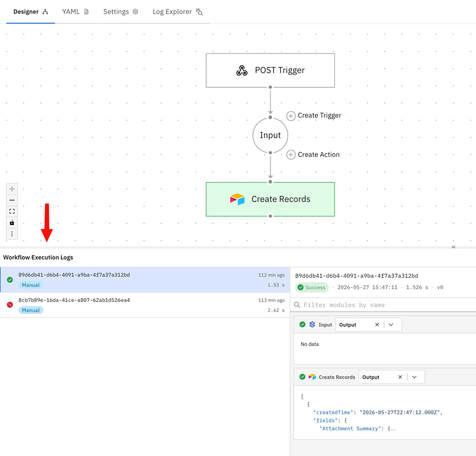Click the Manual badge on the 8cb7b89e log
Viewport: 476px width, 456px height.
pyautogui.click(x=31, y=310)
